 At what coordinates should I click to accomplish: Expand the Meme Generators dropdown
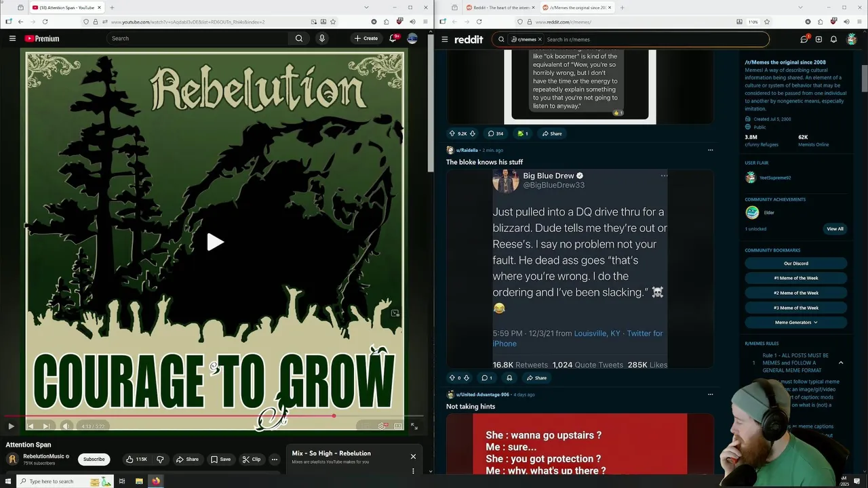tap(796, 323)
